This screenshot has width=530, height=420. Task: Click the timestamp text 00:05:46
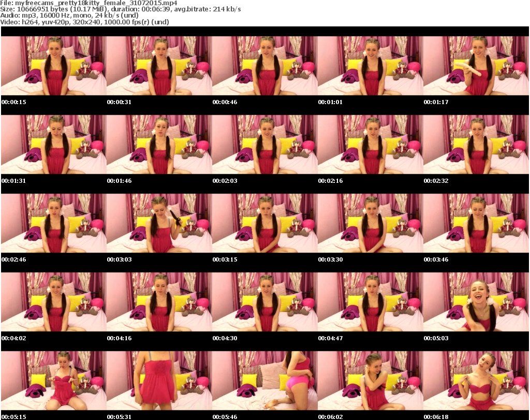(225, 417)
